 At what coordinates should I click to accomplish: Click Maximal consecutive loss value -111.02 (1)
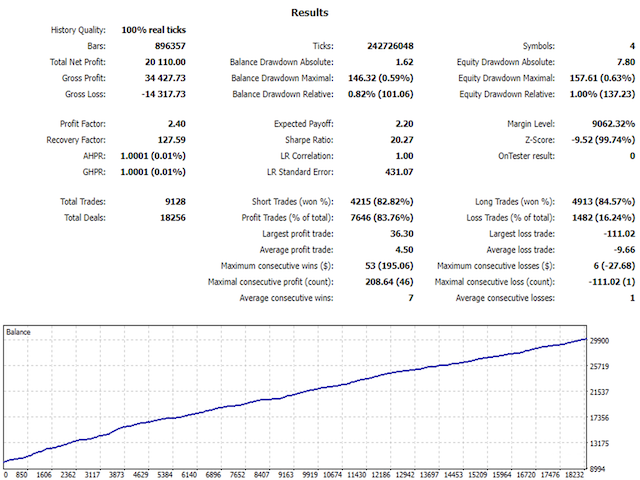click(x=612, y=282)
